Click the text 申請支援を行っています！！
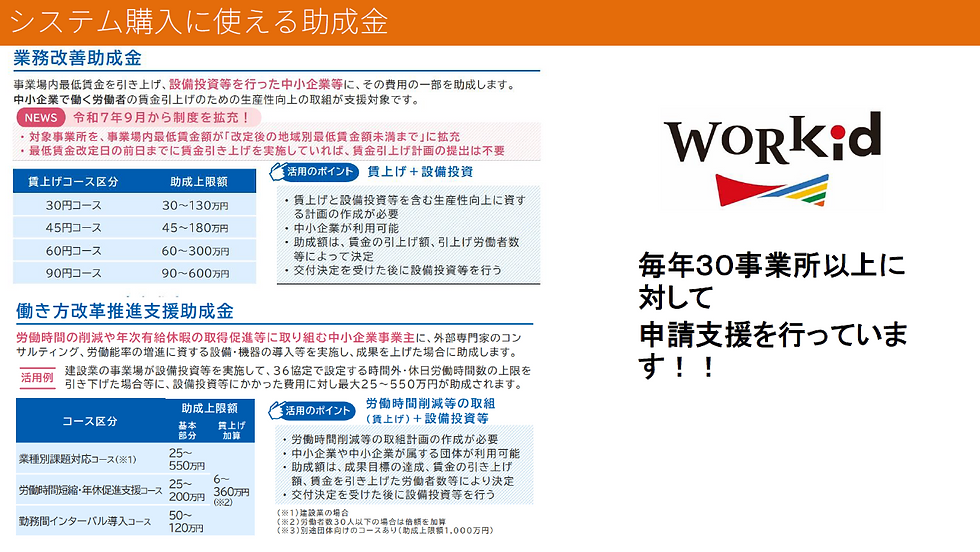The width and height of the screenshot is (980, 552). pos(772,350)
